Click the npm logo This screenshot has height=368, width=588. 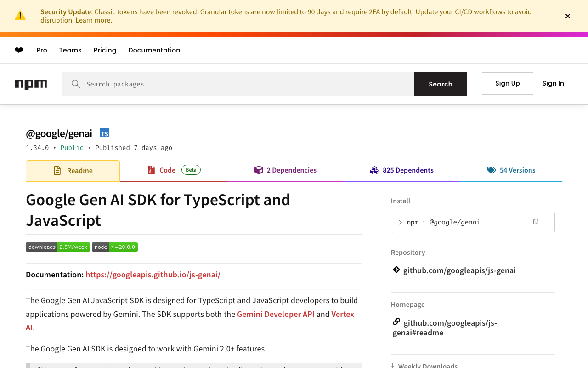[x=31, y=84]
